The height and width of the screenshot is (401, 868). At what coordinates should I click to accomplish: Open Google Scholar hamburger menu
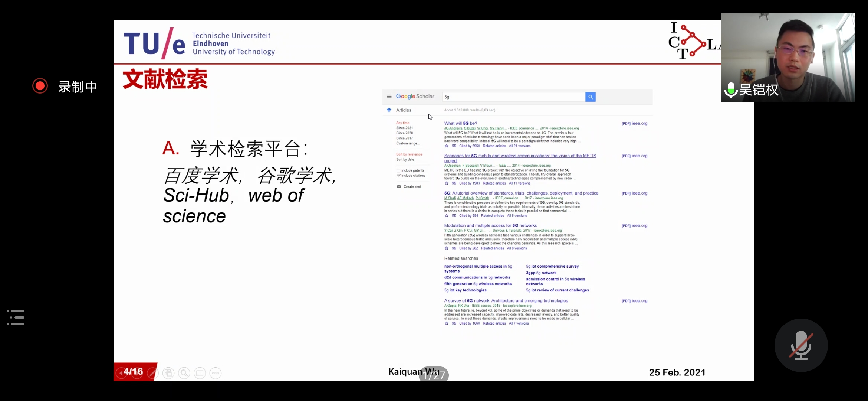[x=389, y=96]
